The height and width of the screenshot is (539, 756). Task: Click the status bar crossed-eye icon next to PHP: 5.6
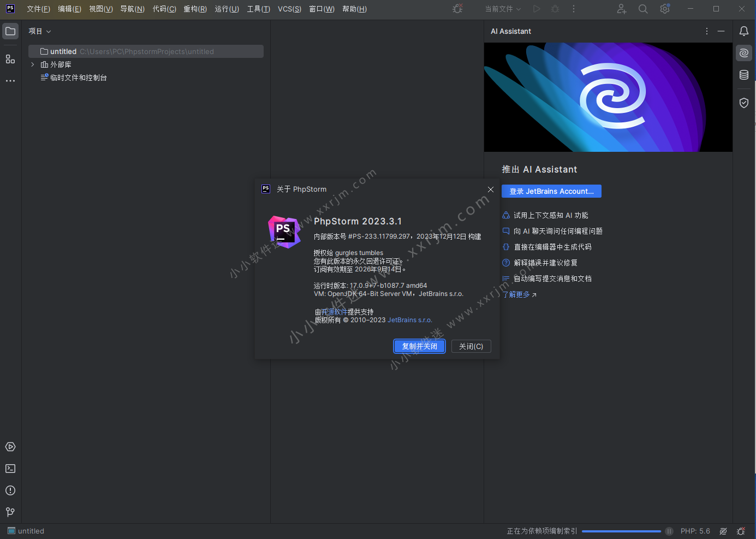pos(723,531)
